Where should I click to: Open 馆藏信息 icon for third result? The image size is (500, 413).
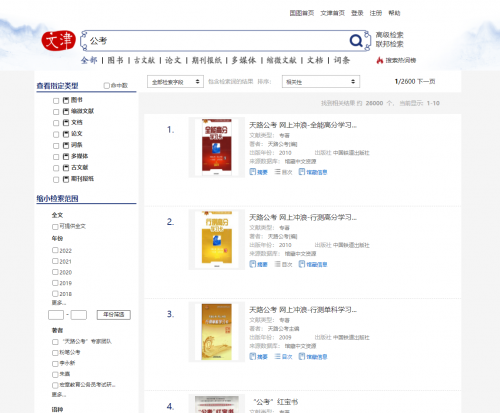pyautogui.click(x=302, y=357)
